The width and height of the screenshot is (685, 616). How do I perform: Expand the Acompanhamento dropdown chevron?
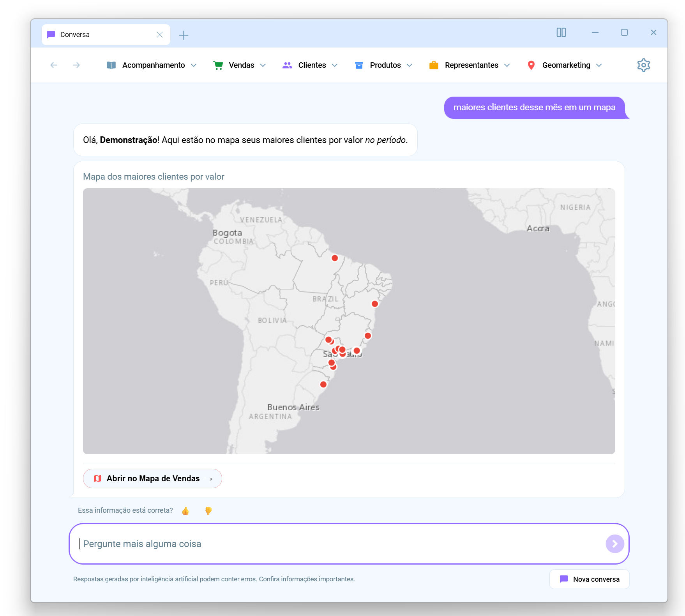coord(194,65)
